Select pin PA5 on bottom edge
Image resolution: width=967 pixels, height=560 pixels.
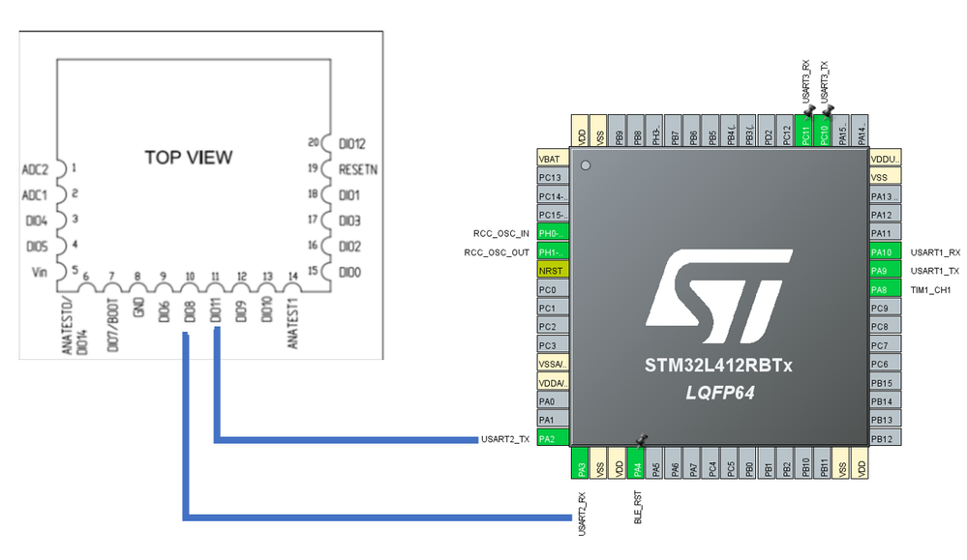click(655, 462)
